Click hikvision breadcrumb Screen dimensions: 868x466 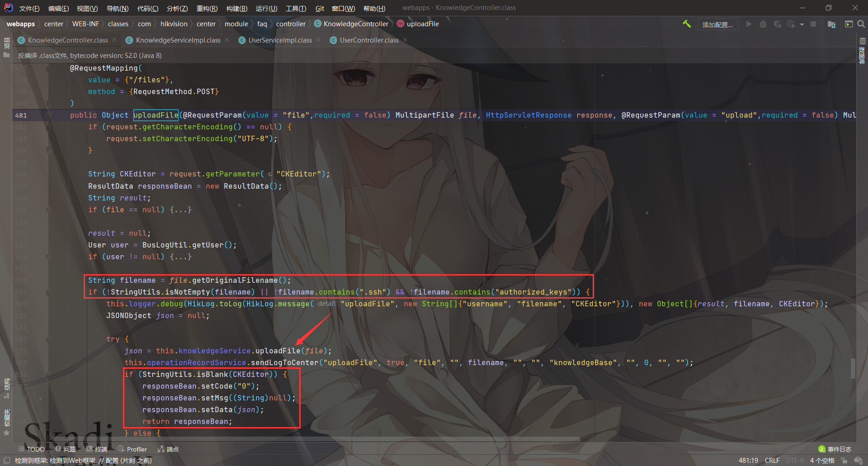click(174, 24)
